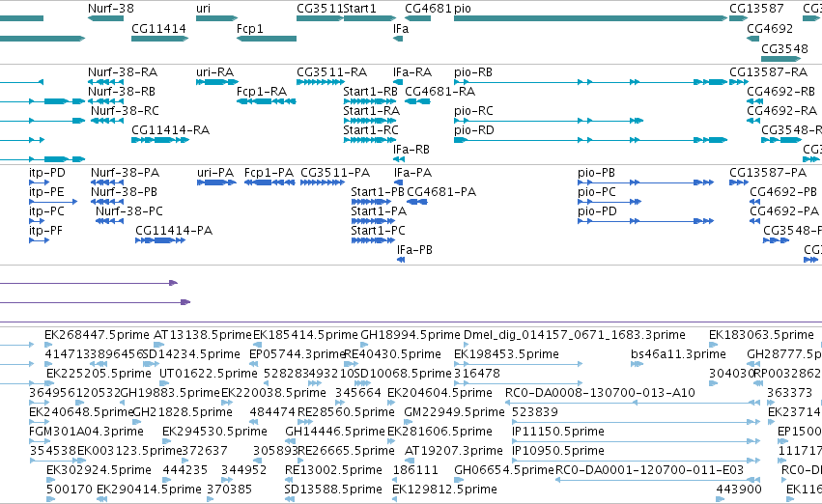Click the Nurf-38 gene label
Image resolution: width=822 pixels, height=504 pixels.
click(x=111, y=9)
